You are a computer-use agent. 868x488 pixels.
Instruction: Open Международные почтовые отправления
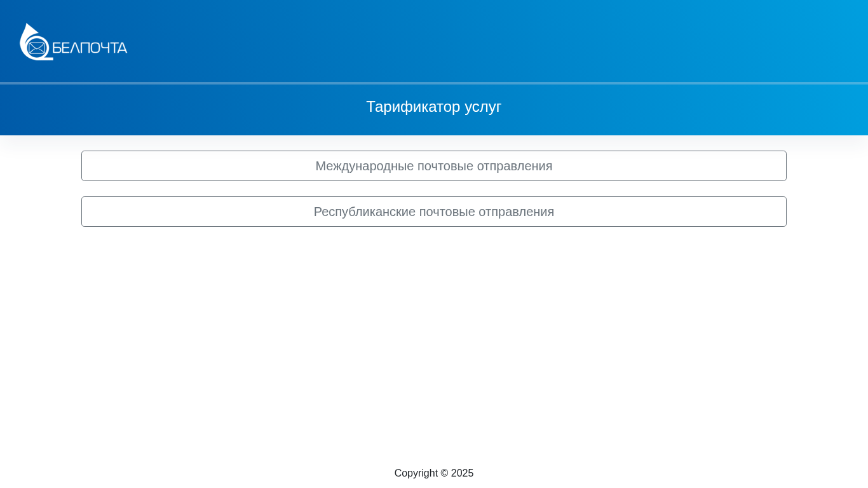point(434,166)
